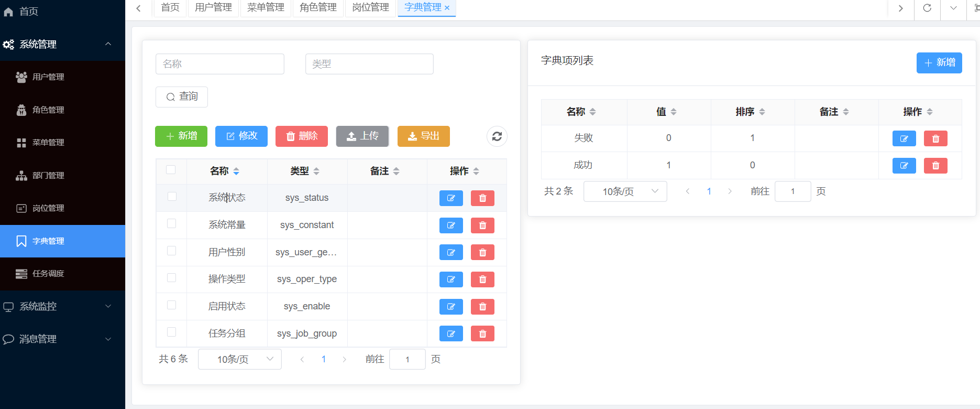Check the 用户性别 row checkbox

point(171,251)
